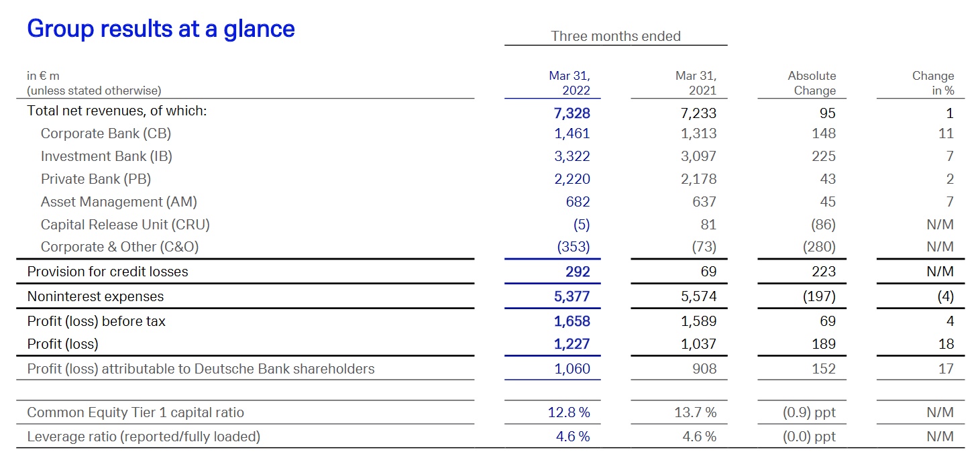
Task: Click the 'Group results at a glance' heading
Action: (x=161, y=29)
